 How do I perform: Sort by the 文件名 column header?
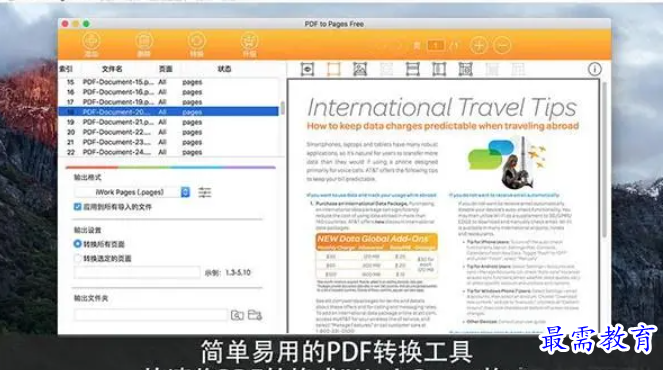pos(112,69)
